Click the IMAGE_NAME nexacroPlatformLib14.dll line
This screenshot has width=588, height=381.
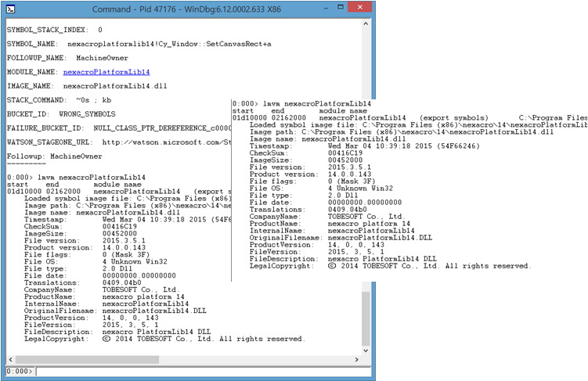(87, 86)
